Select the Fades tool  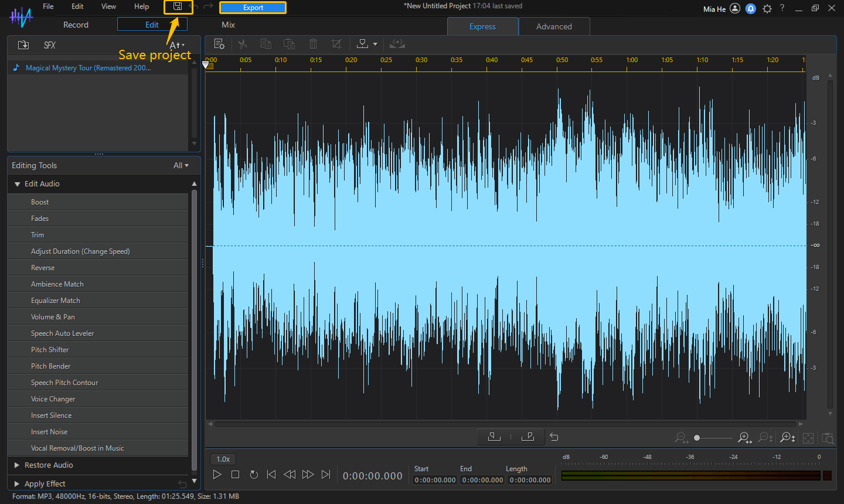coord(98,218)
